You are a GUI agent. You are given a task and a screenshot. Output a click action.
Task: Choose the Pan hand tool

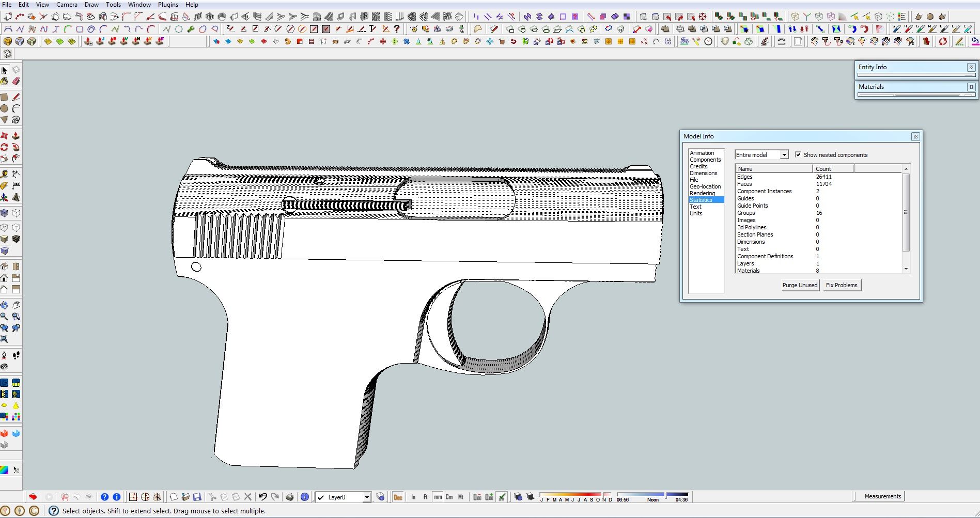[x=16, y=305]
